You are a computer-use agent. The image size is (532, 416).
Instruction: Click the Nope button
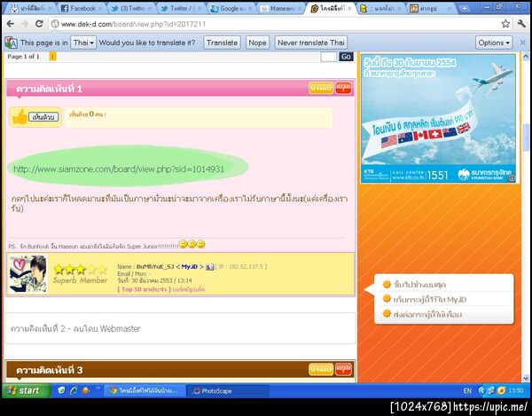[257, 43]
